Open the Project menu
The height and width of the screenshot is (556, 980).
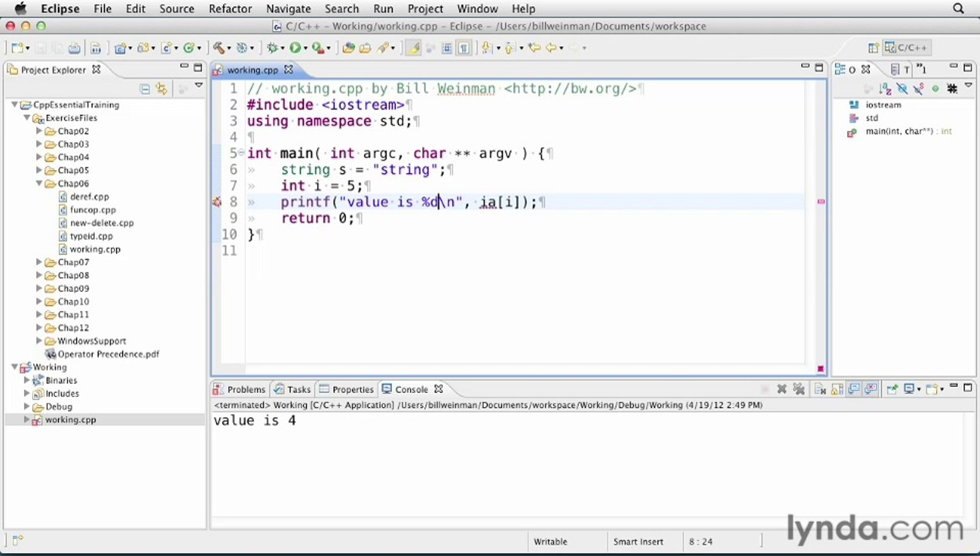point(425,9)
